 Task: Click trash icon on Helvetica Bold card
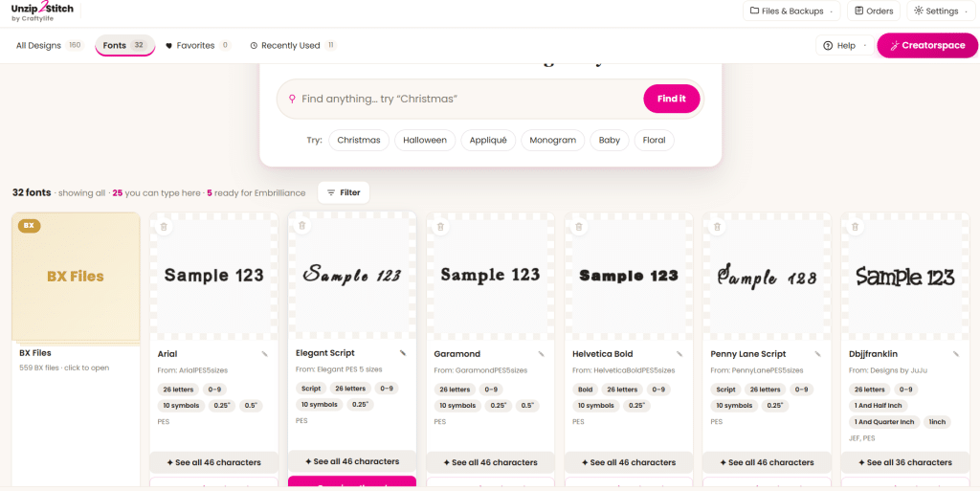point(579,227)
